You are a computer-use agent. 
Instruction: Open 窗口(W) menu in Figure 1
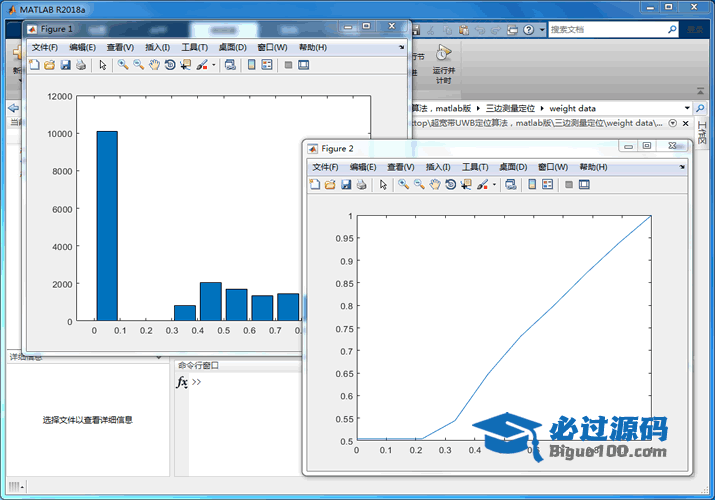[272, 47]
